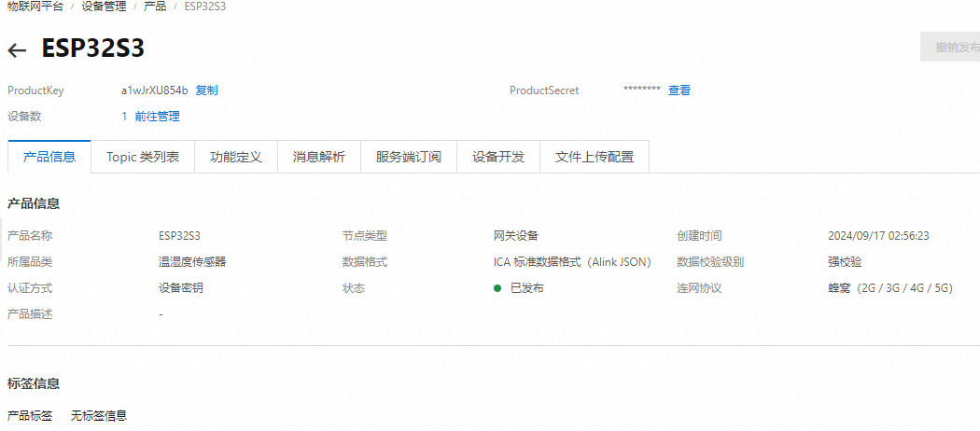Switch to the Topic 类列表 tab
980x431 pixels.
pos(143,157)
